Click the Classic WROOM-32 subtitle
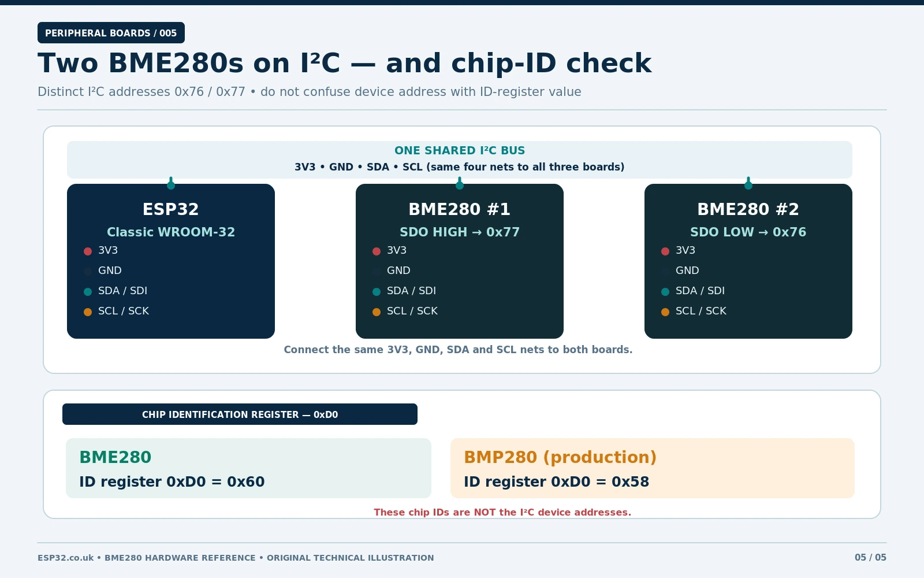Viewport: 924px width, 578px height. [171, 232]
